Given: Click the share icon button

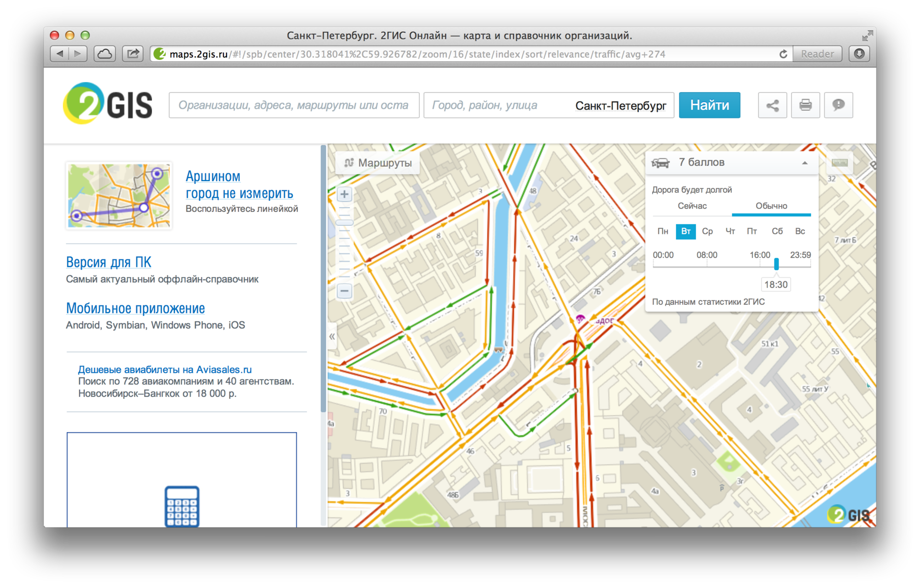Looking at the screenshot, I should (x=772, y=105).
